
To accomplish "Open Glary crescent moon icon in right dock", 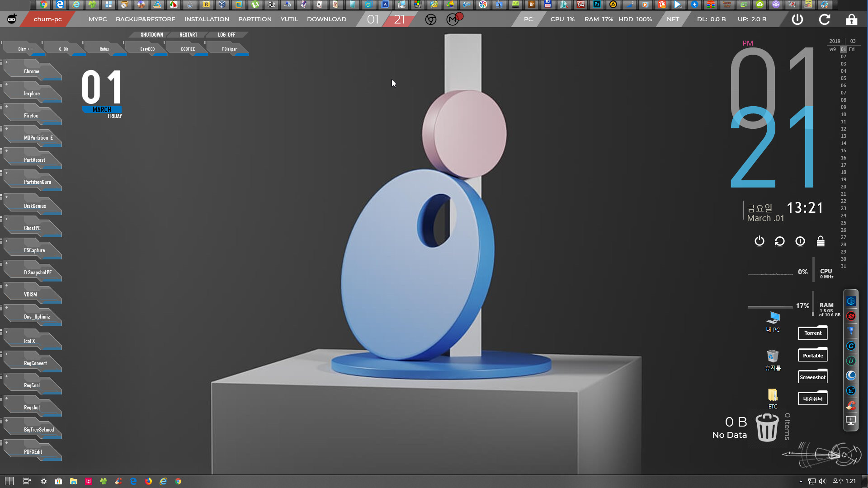I will pos(851,375).
